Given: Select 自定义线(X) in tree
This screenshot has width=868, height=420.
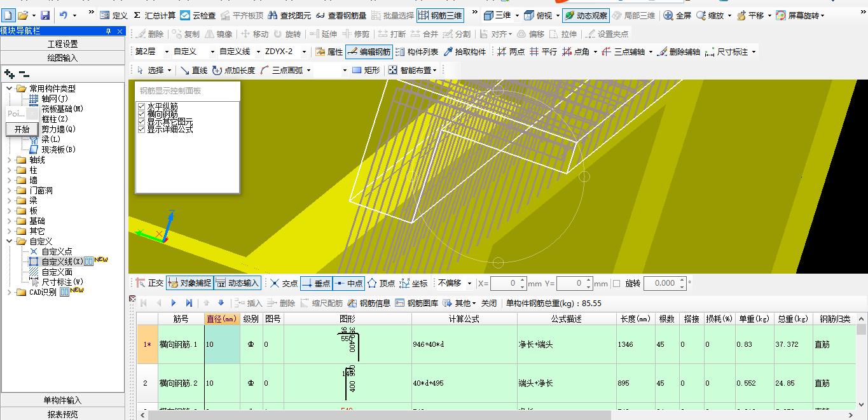Looking at the screenshot, I should (62, 262).
